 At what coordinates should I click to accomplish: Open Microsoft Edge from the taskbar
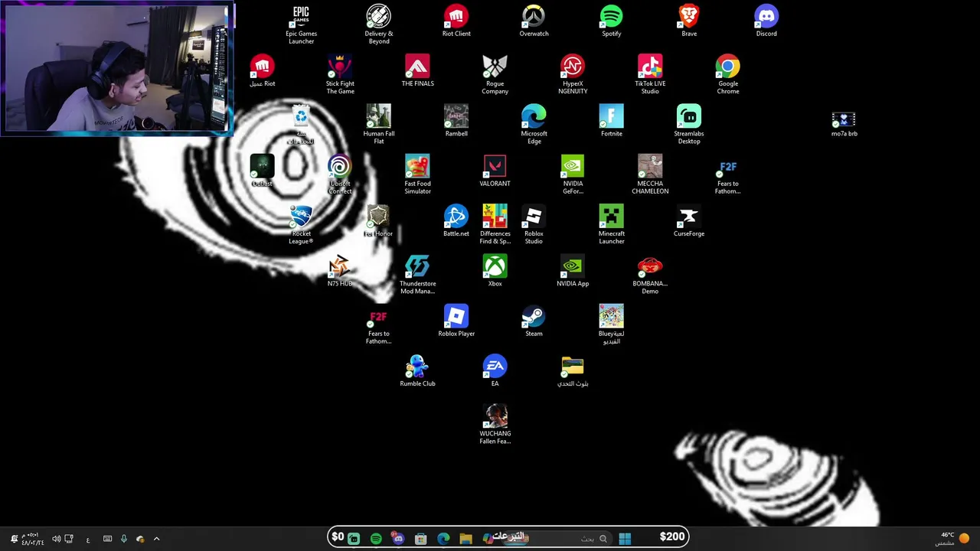(x=443, y=539)
